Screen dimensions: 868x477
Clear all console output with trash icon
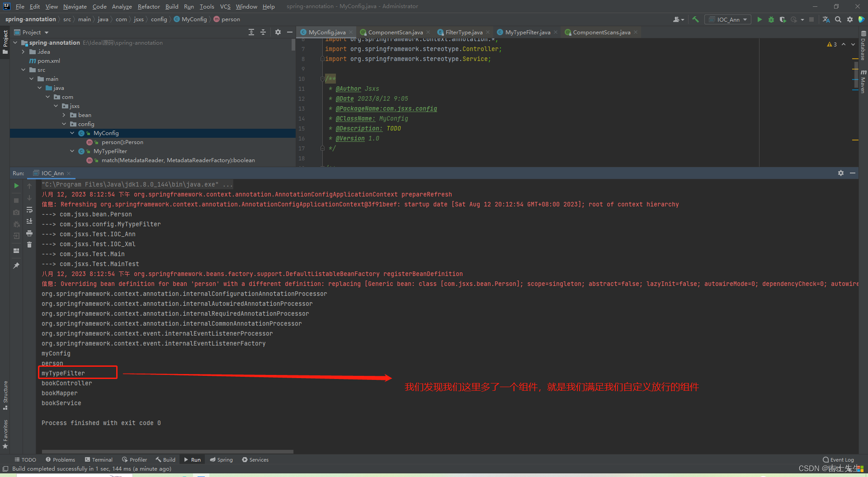[29, 245]
